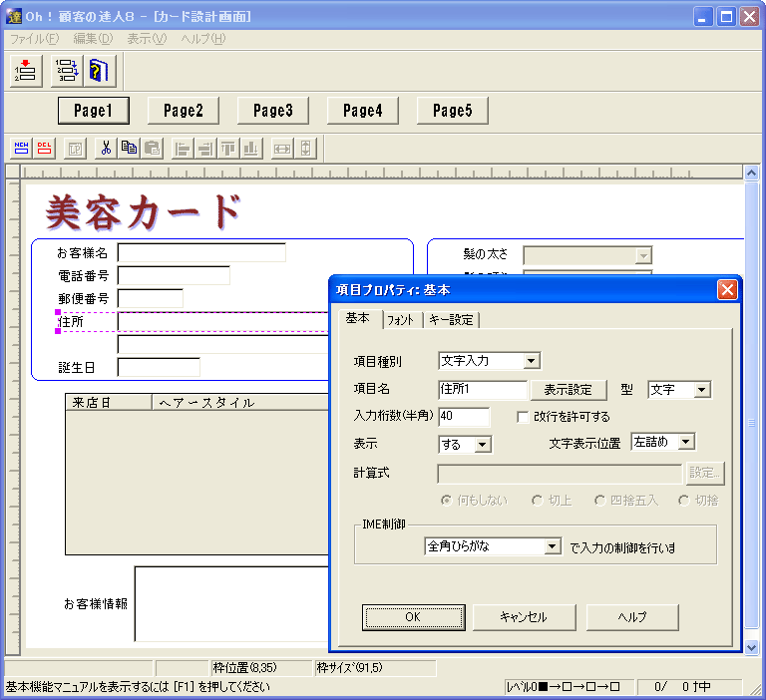Open the 編集(D) menu
The image size is (766, 700).
[x=93, y=39]
